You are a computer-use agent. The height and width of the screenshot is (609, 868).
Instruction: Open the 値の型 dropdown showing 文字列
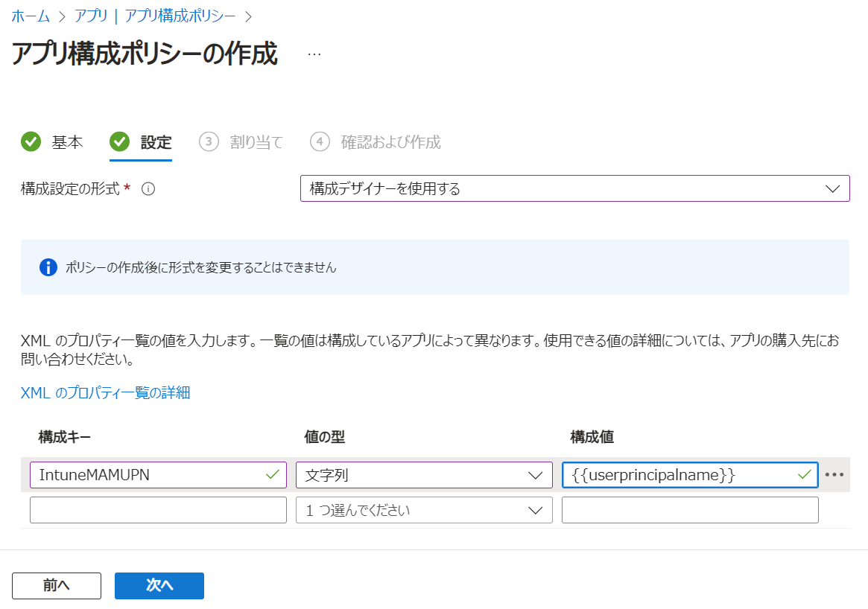424,474
